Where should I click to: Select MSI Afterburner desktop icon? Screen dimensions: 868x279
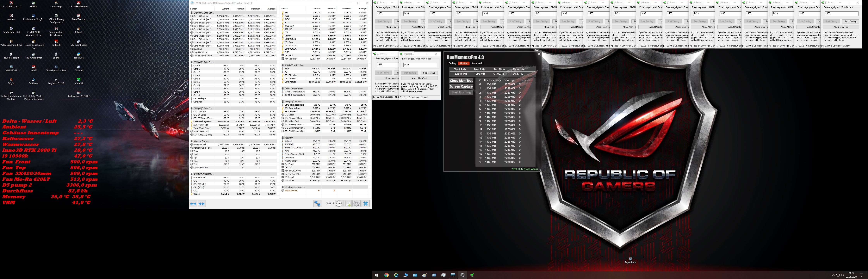pyautogui.click(x=34, y=56)
